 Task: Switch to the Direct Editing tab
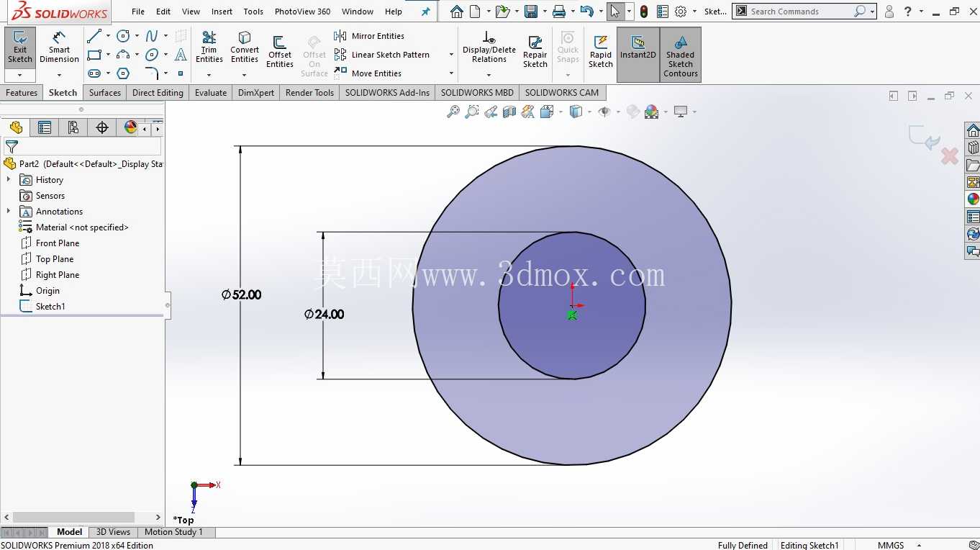(x=158, y=93)
